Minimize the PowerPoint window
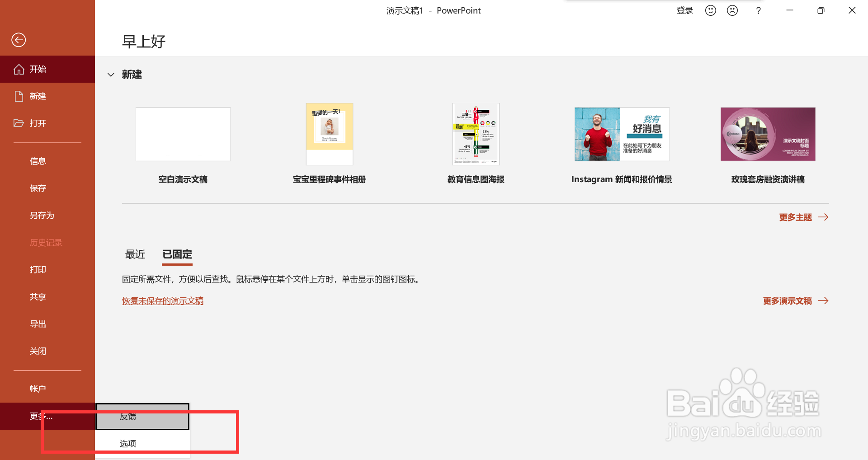 tap(790, 10)
